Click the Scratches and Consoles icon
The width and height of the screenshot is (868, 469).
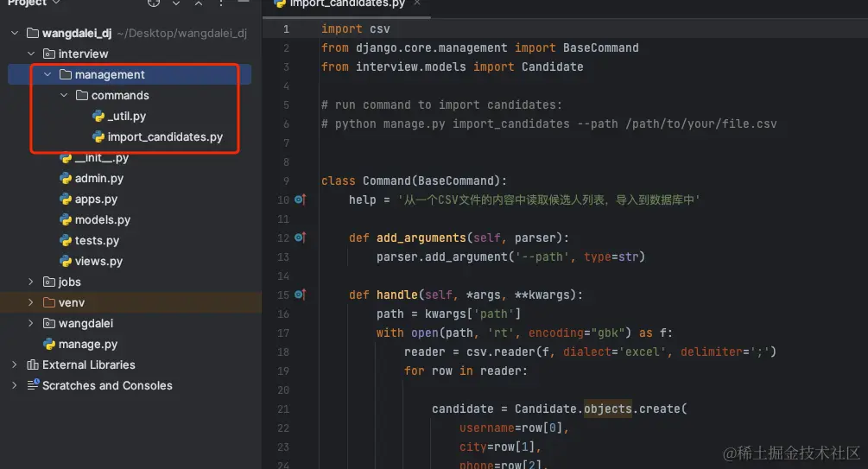[33, 384]
